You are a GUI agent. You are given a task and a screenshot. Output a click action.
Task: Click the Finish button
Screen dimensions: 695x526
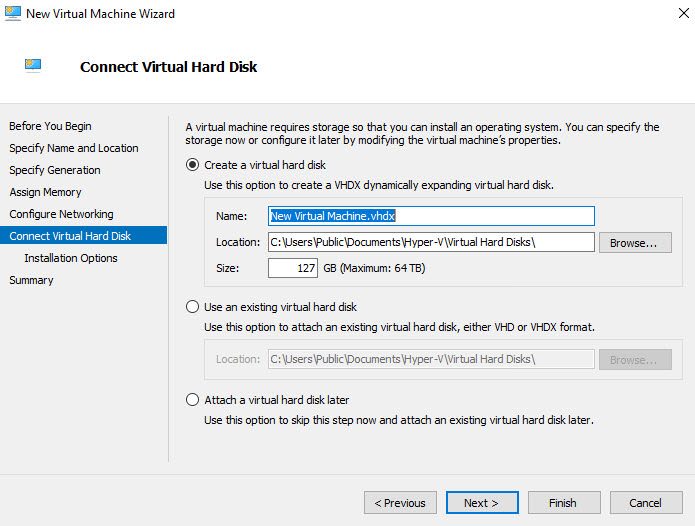564,503
